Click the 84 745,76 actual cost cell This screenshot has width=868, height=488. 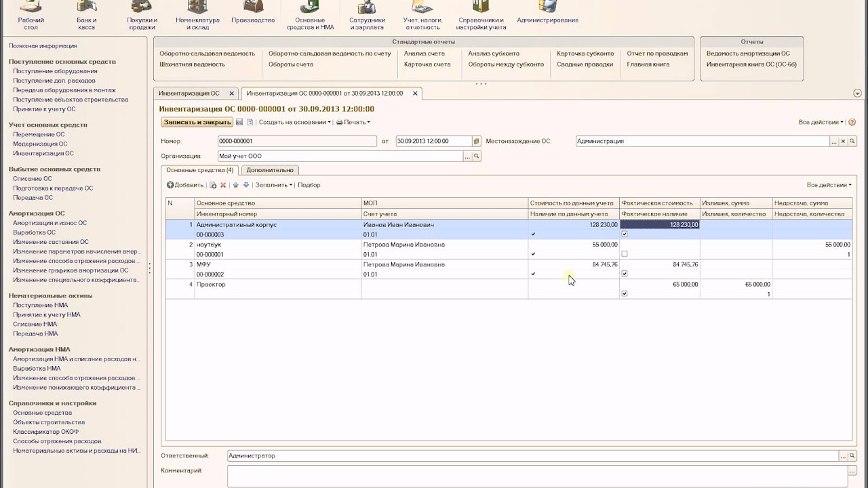(x=660, y=264)
